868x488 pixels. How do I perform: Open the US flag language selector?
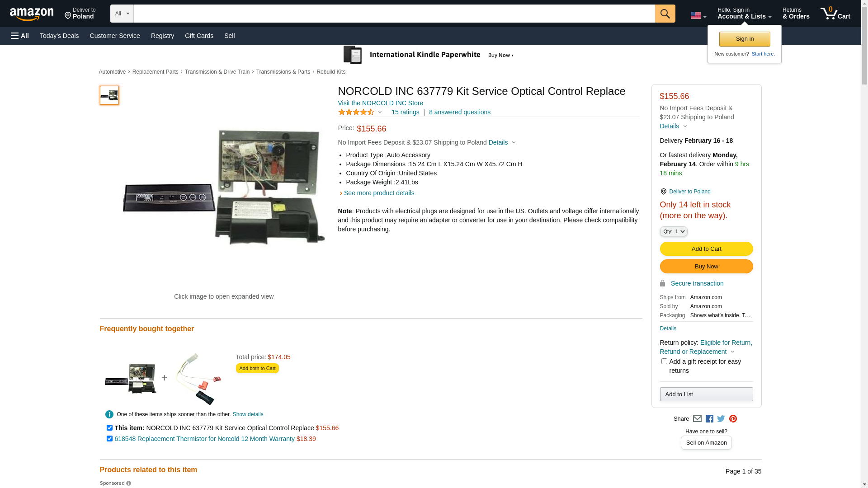tap(698, 16)
